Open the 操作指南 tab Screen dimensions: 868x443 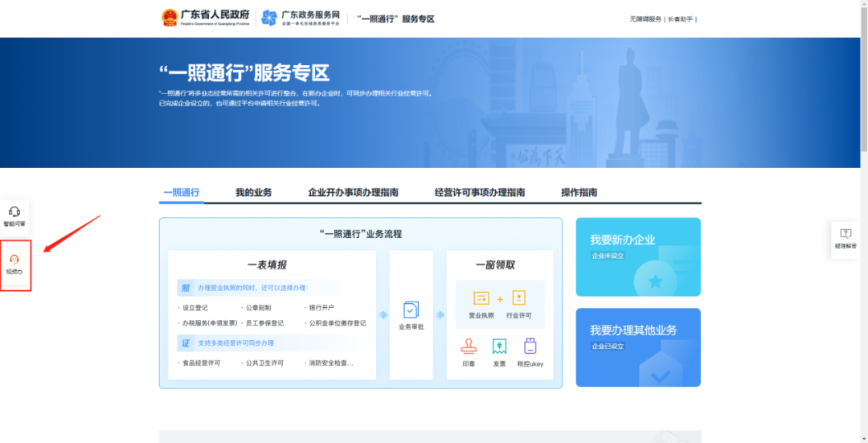[x=579, y=193]
